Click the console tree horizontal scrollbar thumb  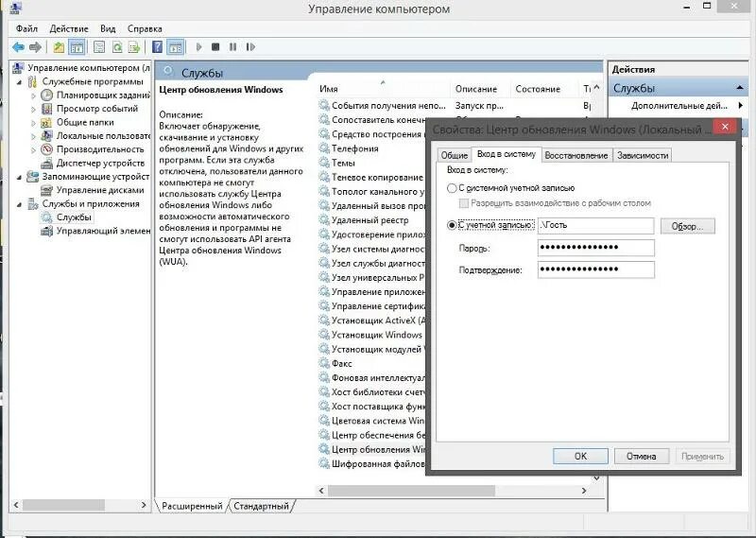(63, 505)
